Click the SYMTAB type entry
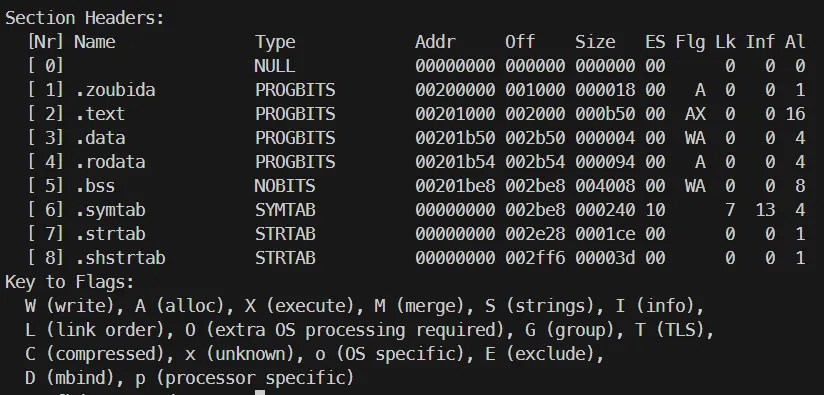824x395 pixels. click(x=285, y=210)
